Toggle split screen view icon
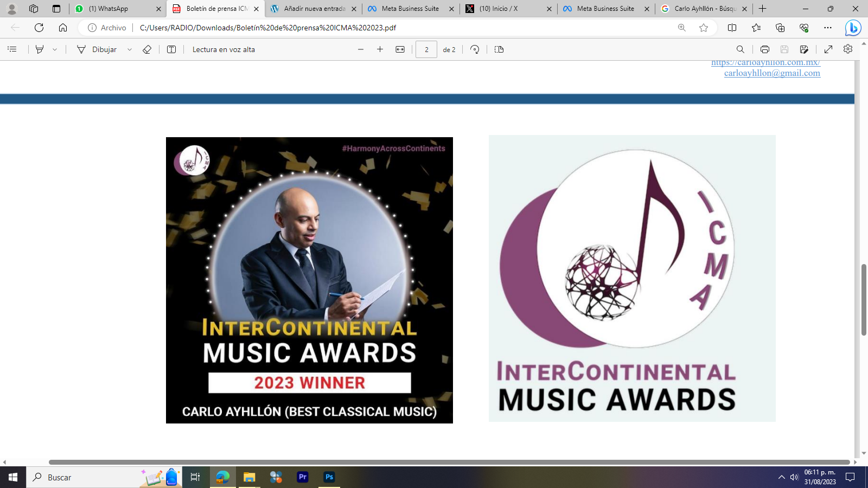Viewport: 868px width, 488px height. pyautogui.click(x=732, y=28)
